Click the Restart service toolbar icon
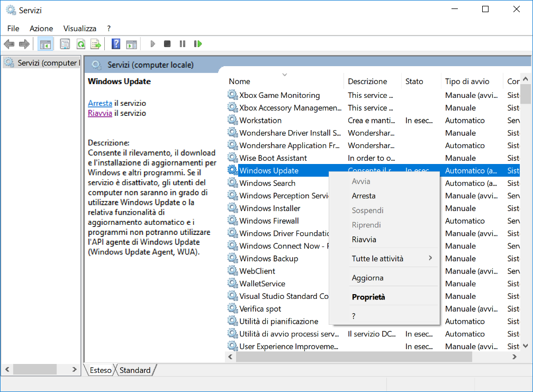Image resolution: width=533 pixels, height=392 pixels. coord(198,44)
